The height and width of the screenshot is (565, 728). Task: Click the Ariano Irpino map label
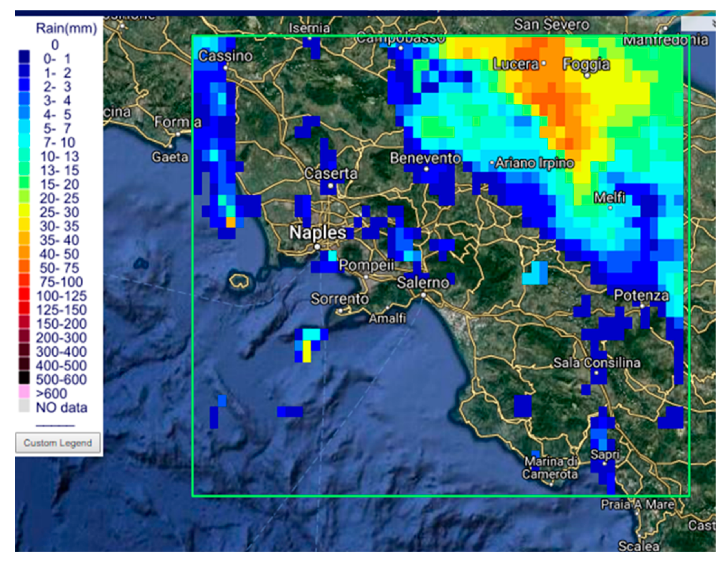pyautogui.click(x=534, y=163)
